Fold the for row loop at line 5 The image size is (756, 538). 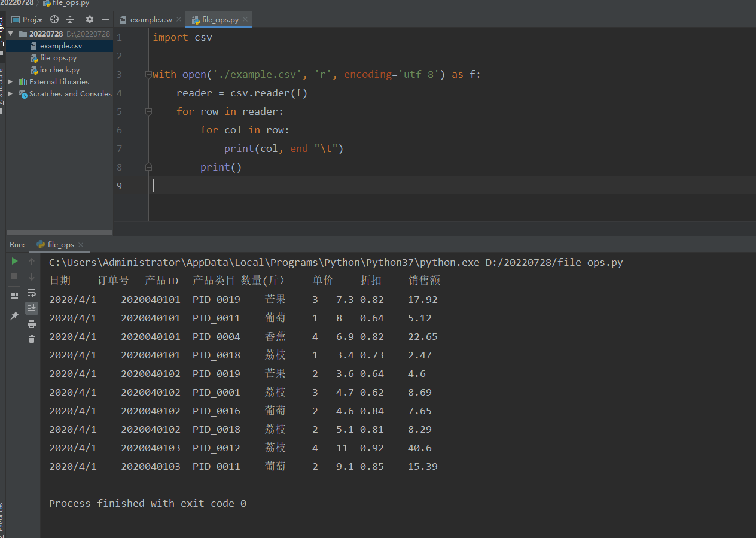pos(148,112)
